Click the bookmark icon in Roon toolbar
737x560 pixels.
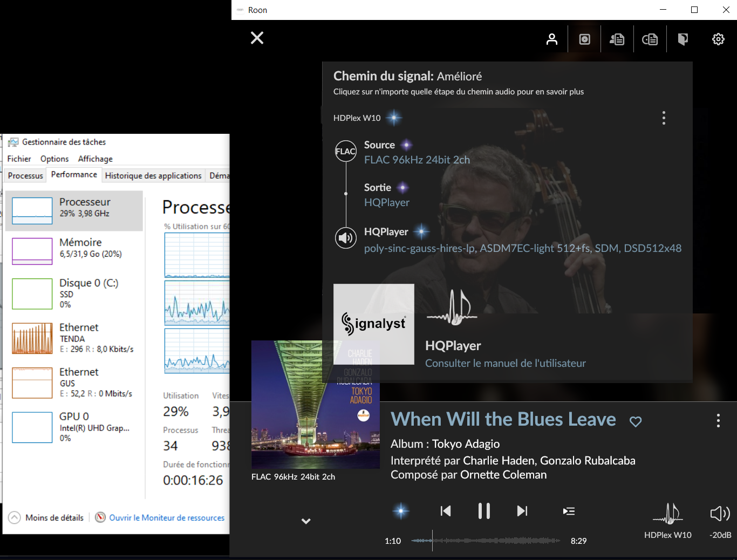click(683, 39)
